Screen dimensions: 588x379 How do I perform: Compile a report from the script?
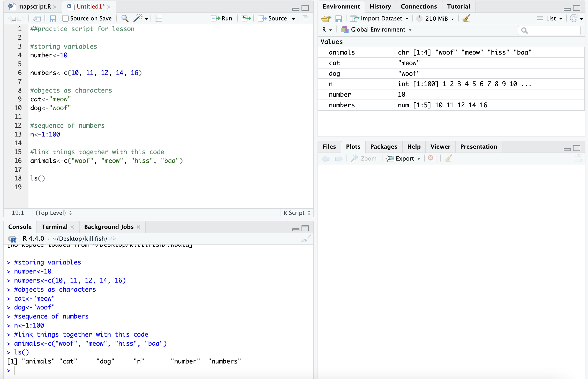pyautogui.click(x=158, y=18)
